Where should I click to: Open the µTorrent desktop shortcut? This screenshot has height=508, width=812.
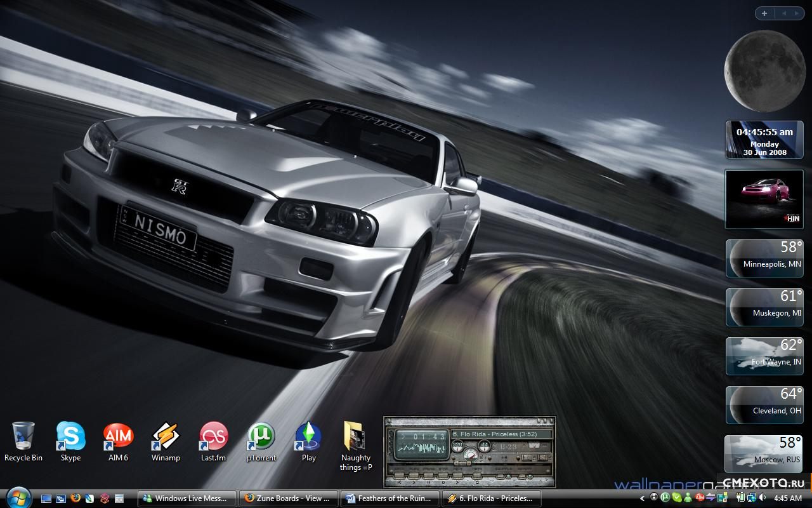pyautogui.click(x=261, y=437)
